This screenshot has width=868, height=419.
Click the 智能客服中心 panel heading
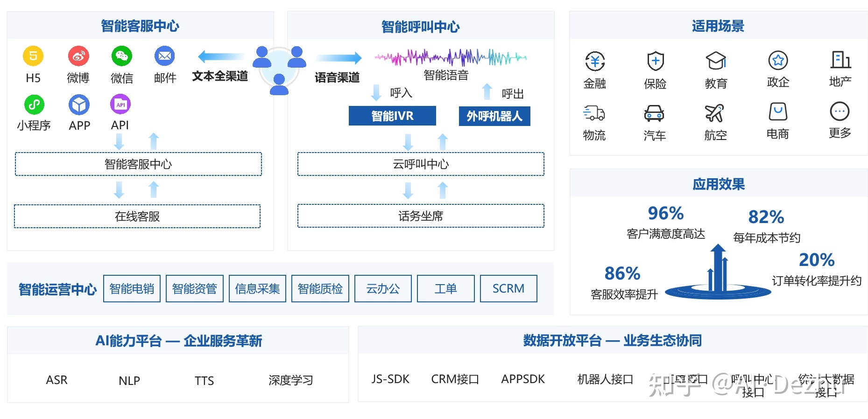click(140, 26)
